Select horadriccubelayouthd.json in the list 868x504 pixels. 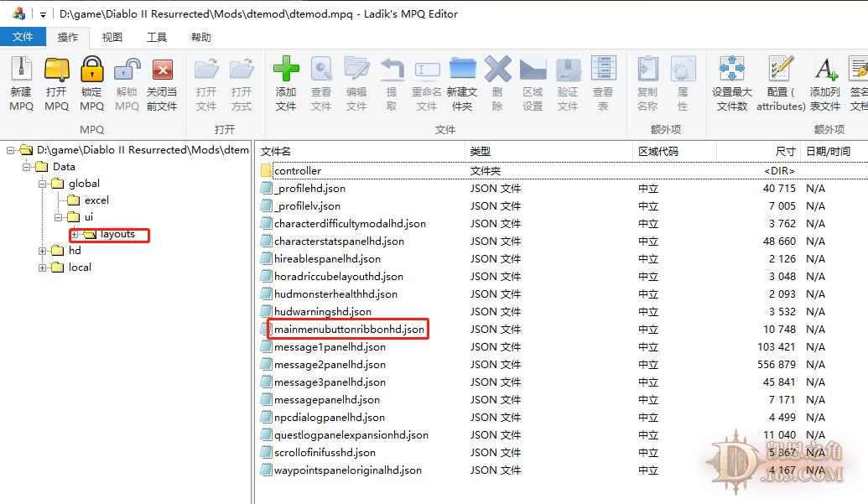338,277
